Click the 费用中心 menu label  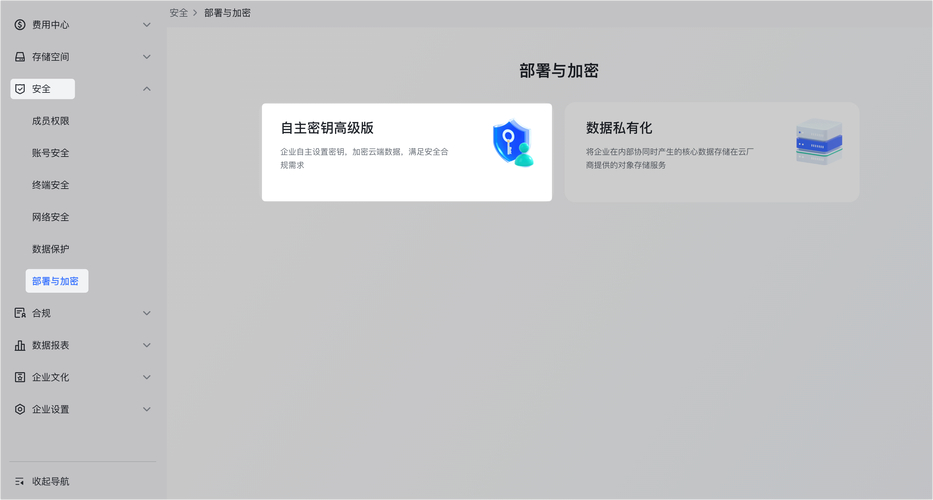point(51,25)
